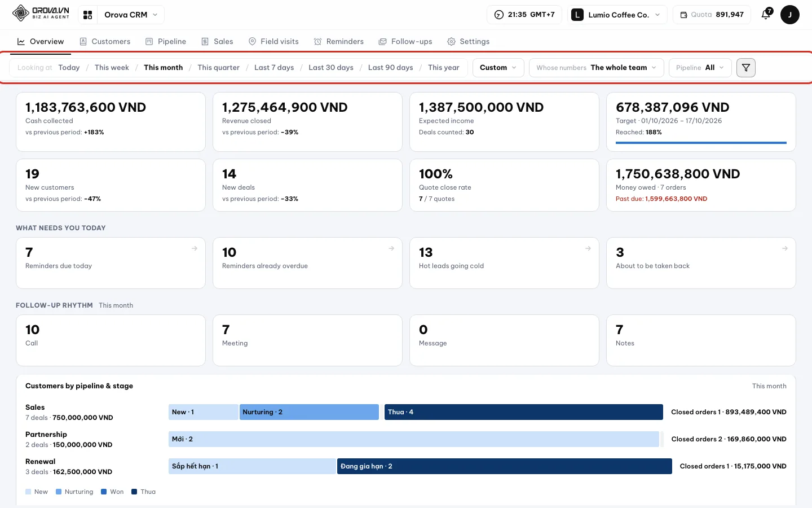Viewport: 812px width, 508px height.
Task: Click the Nurturing legend entry
Action: tap(74, 492)
